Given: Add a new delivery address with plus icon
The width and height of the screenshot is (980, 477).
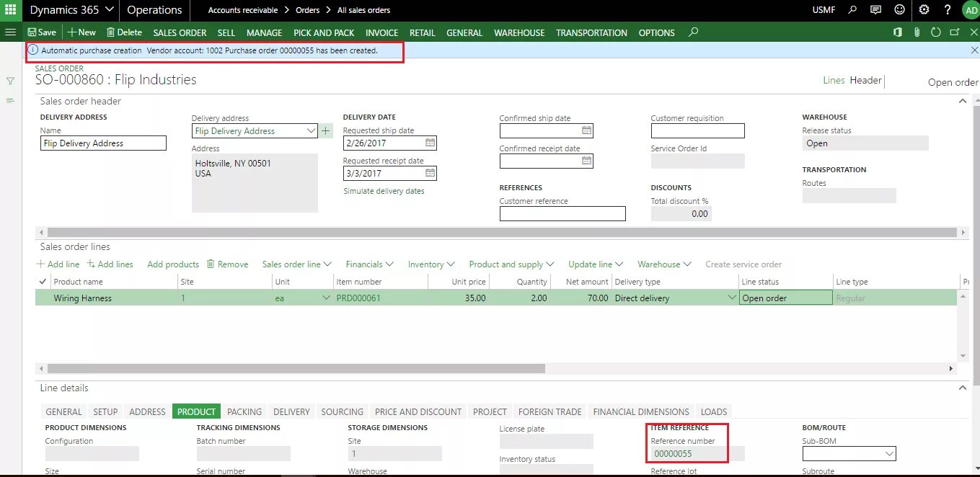Looking at the screenshot, I should click(x=326, y=130).
